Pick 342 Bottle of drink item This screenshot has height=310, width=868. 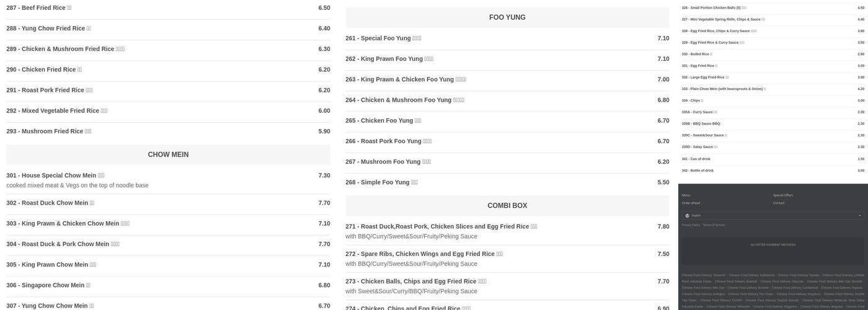pos(697,170)
